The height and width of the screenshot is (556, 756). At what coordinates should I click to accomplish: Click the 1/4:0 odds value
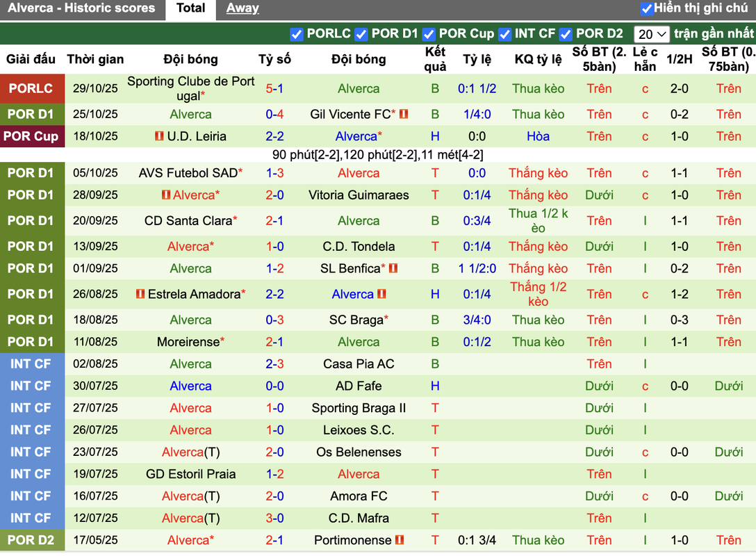pos(477,114)
